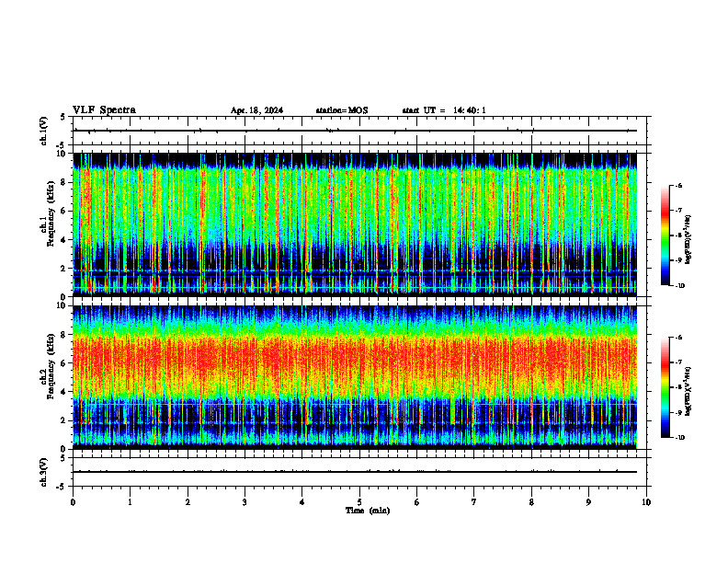The height and width of the screenshot is (563, 728).
Task: Click the ch.2 spectrogram panel
Action: (x=355, y=377)
